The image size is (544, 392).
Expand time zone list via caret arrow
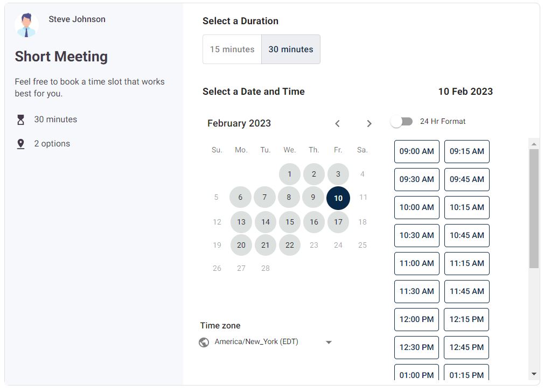point(329,342)
